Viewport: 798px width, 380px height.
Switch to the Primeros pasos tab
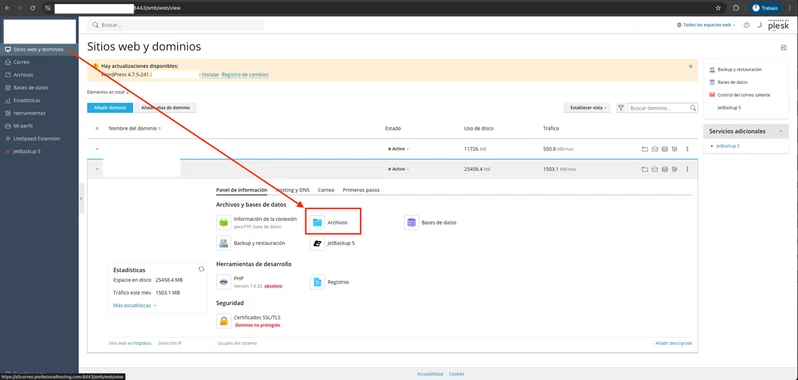pos(361,190)
